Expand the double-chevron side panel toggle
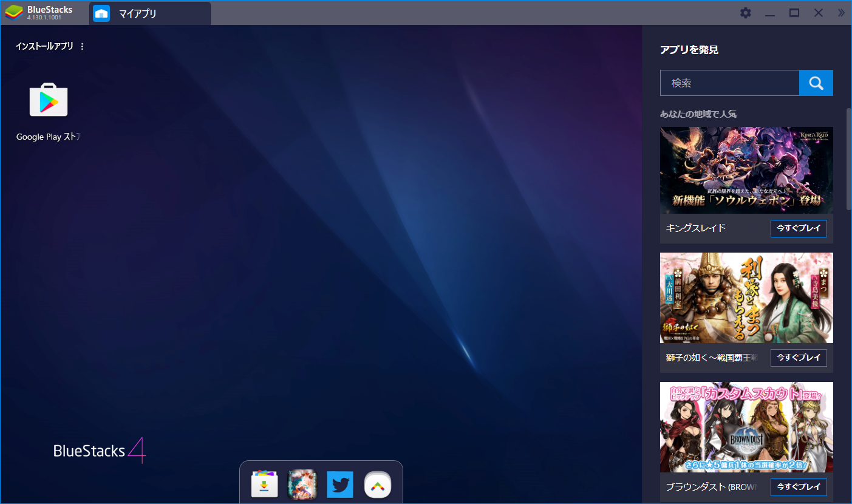This screenshot has height=504, width=852. click(841, 13)
